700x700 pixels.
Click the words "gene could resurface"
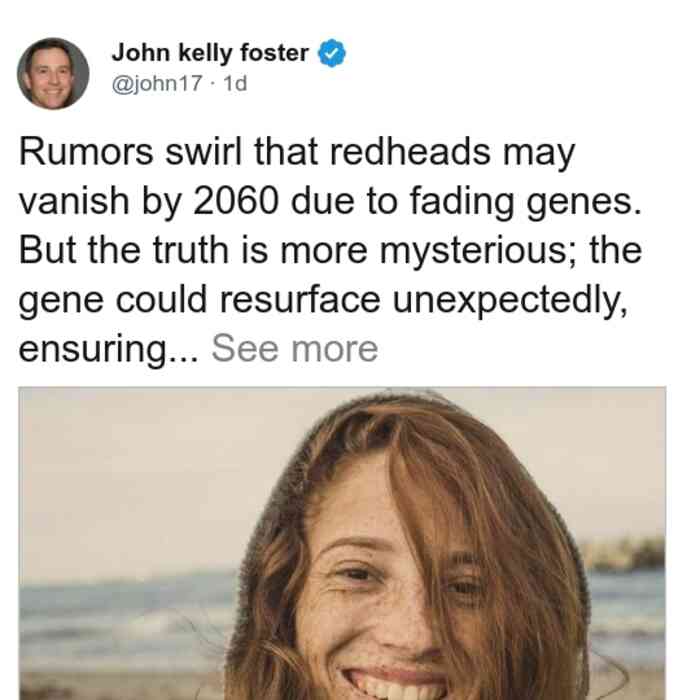[200, 300]
